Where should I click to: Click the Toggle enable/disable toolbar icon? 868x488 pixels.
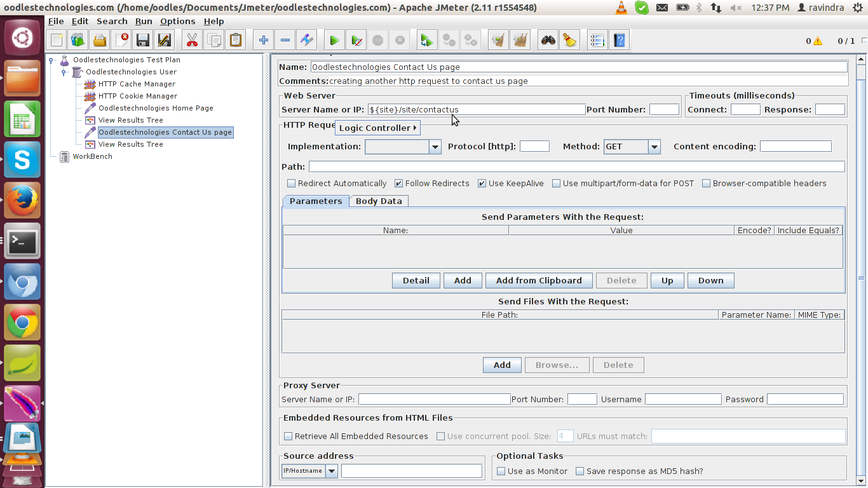pos(307,41)
